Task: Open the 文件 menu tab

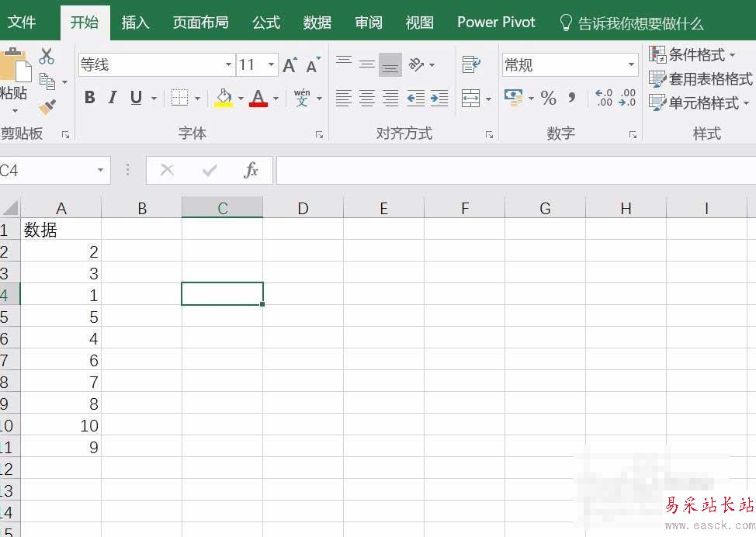Action: [x=23, y=23]
